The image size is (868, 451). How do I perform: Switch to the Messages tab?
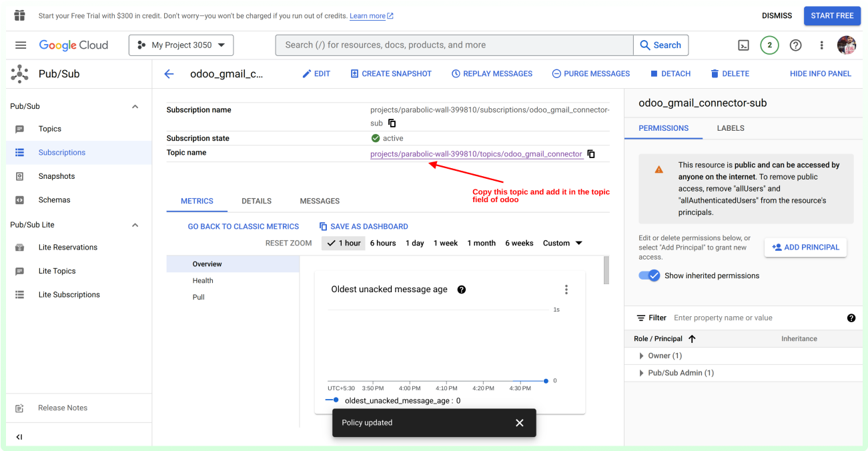[320, 201]
